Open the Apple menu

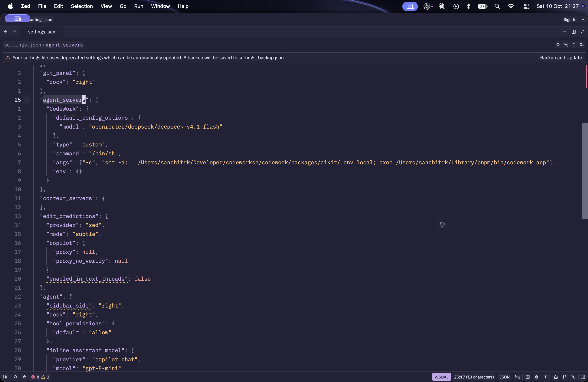pyautogui.click(x=10, y=6)
